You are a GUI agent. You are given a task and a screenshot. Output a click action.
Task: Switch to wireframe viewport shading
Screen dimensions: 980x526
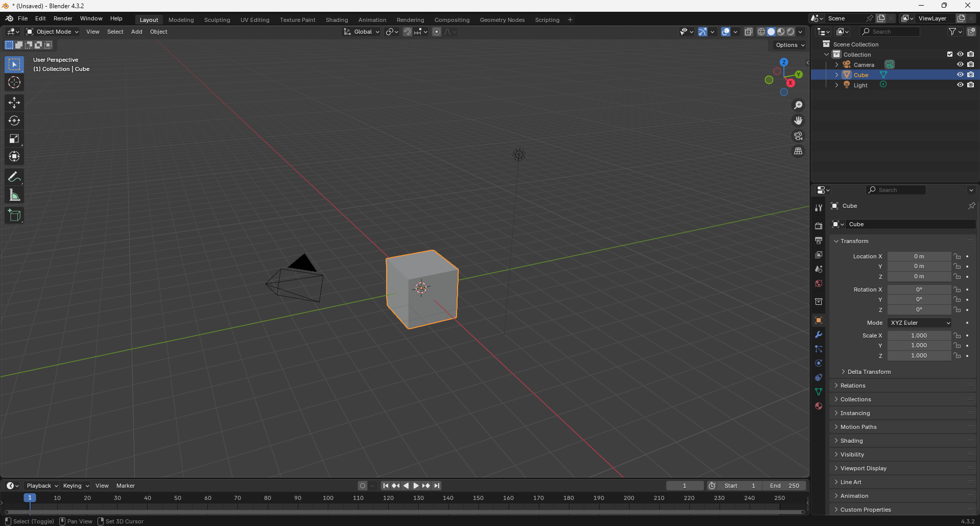[x=761, y=32]
